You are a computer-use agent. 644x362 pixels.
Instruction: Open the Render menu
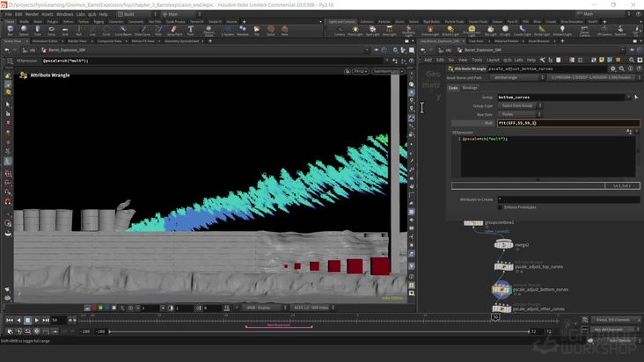point(32,14)
